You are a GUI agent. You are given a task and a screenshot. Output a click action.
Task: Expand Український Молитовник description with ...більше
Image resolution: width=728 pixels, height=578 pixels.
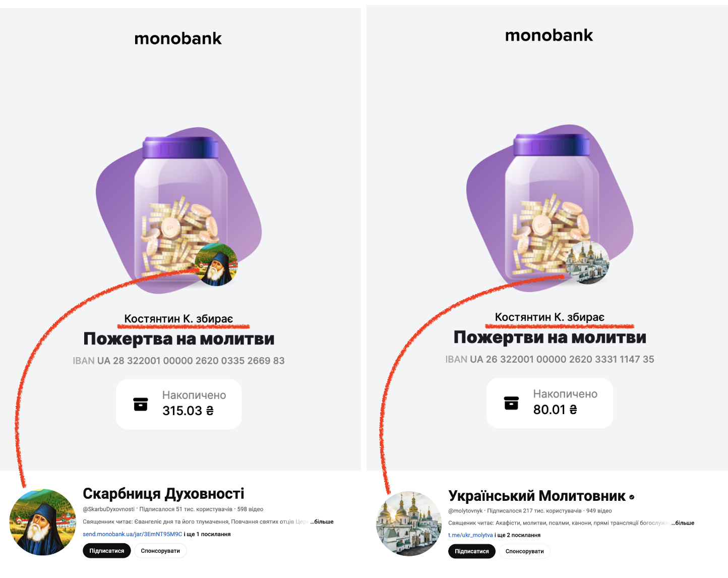pos(683,523)
